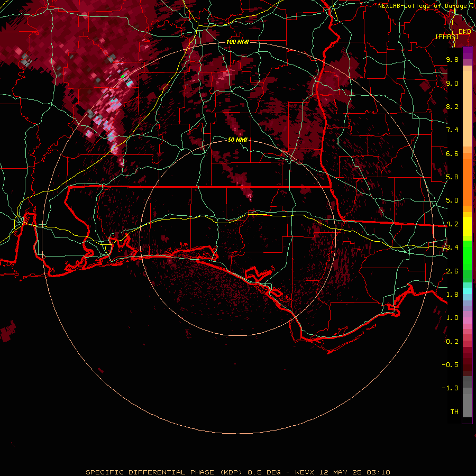Click the 0.2 value on the color scale
The height and width of the screenshot is (476, 476).
tap(452, 342)
